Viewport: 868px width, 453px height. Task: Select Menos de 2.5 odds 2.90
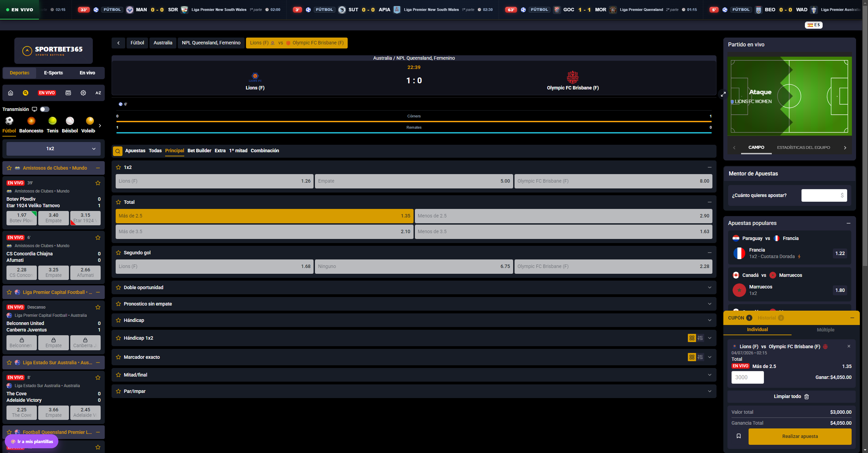564,216
